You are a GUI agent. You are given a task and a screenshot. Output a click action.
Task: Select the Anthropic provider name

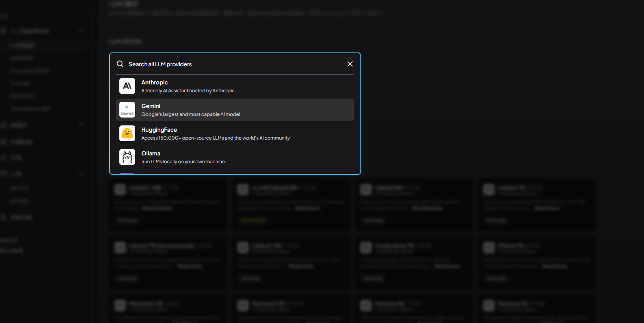[154, 82]
